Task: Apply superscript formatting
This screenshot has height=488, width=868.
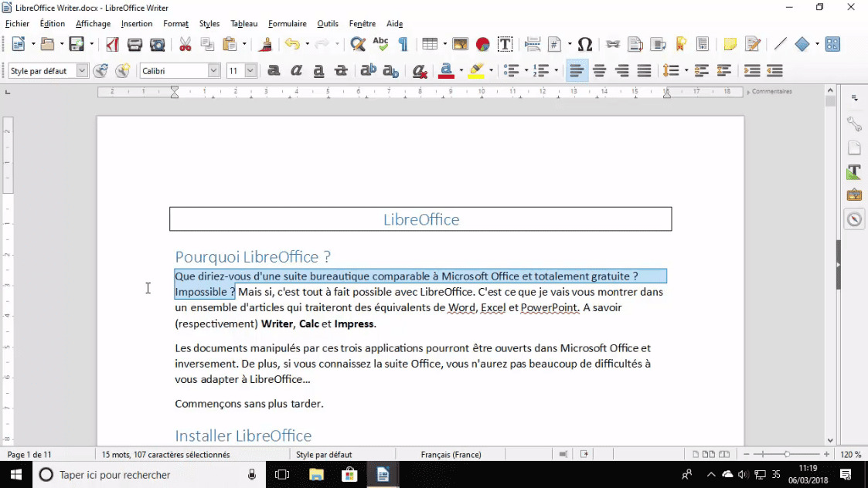Action: click(368, 71)
